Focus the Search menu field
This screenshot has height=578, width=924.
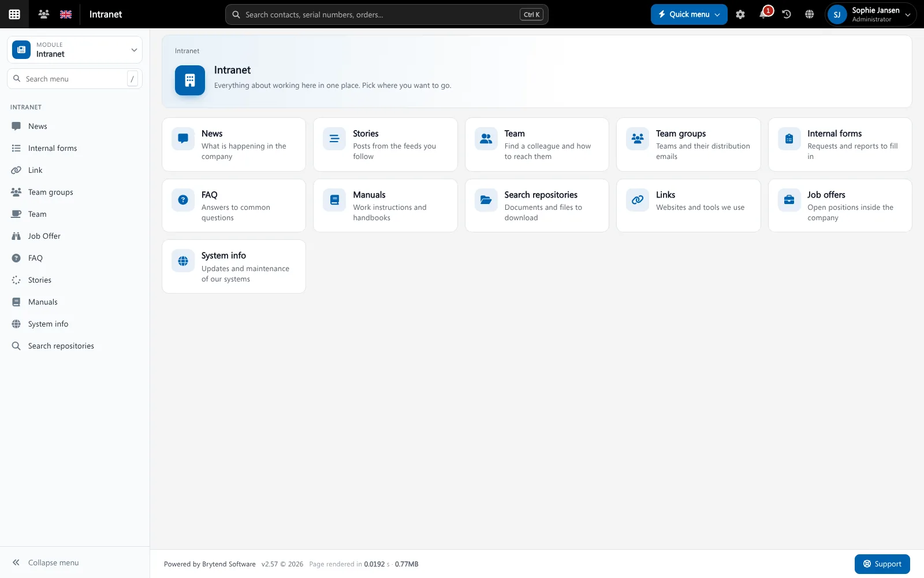74,79
